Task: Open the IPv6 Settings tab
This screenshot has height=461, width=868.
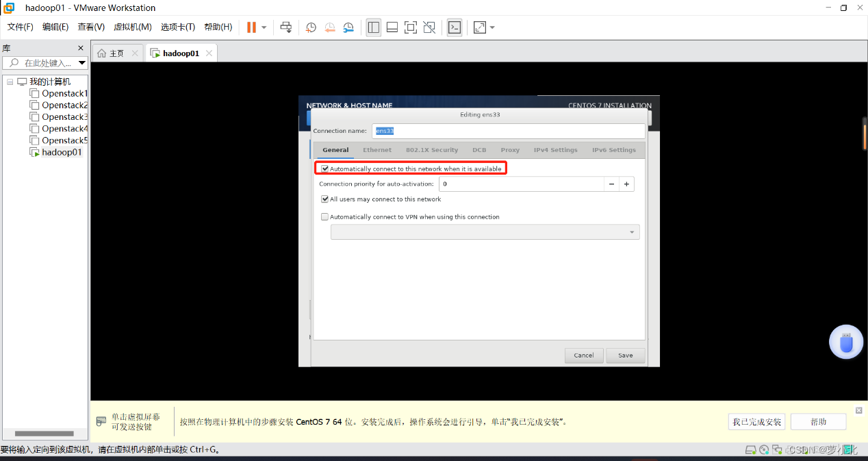Action: (x=614, y=150)
